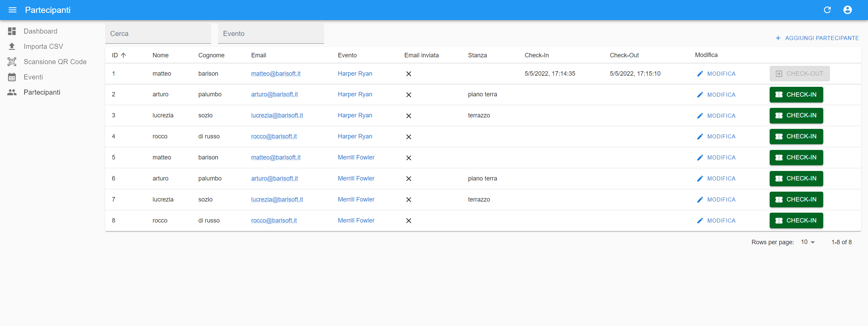Open the rows per page dropdown
Image resolution: width=868 pixels, height=326 pixels.
(808, 242)
